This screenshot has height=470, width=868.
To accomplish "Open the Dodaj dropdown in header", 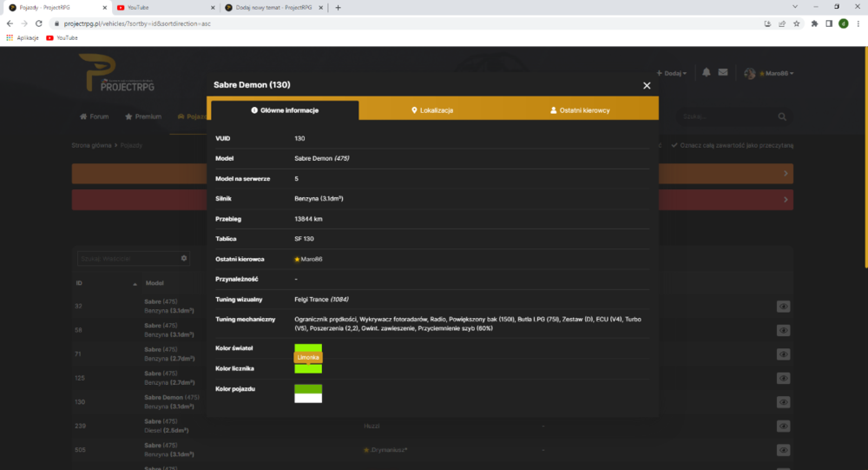I will click(672, 73).
